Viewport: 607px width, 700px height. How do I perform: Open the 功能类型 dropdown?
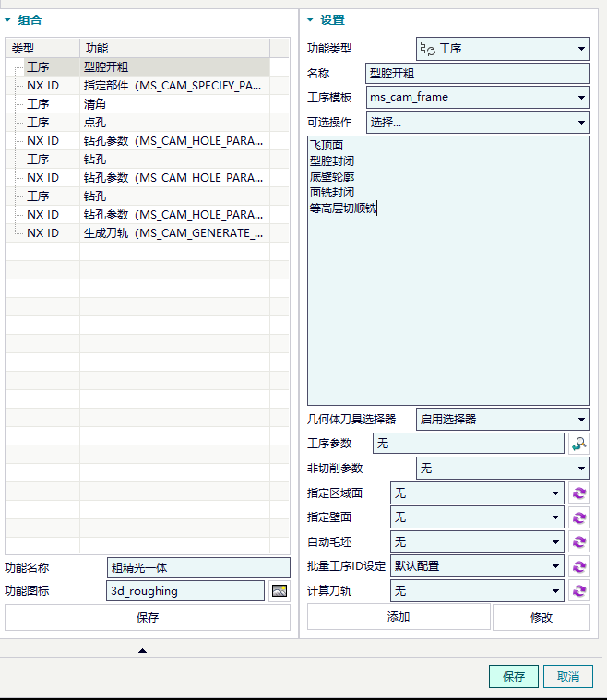(503, 49)
